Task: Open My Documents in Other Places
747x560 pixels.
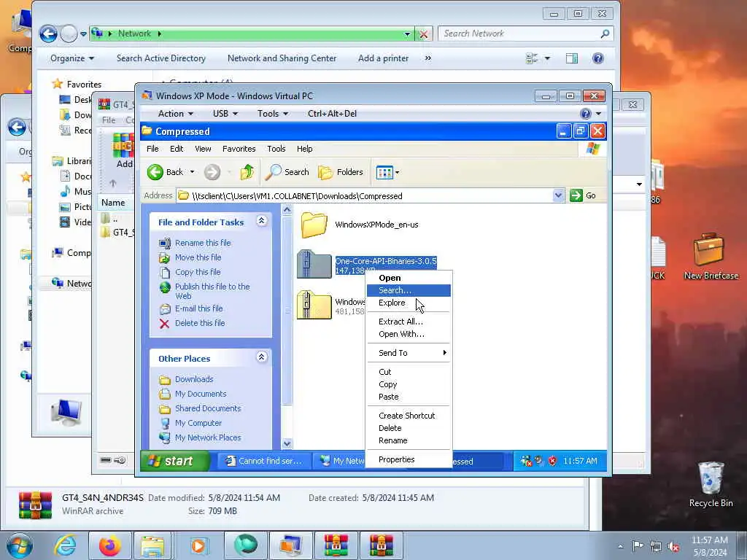Action: click(200, 394)
